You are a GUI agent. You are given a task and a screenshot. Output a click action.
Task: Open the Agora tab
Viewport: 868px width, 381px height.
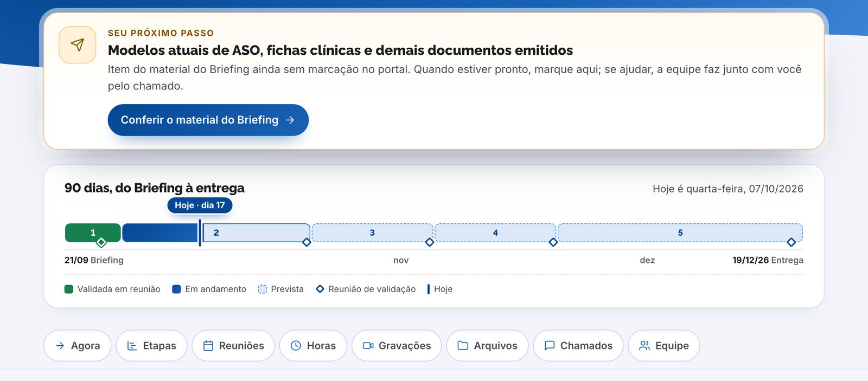pyautogui.click(x=77, y=346)
